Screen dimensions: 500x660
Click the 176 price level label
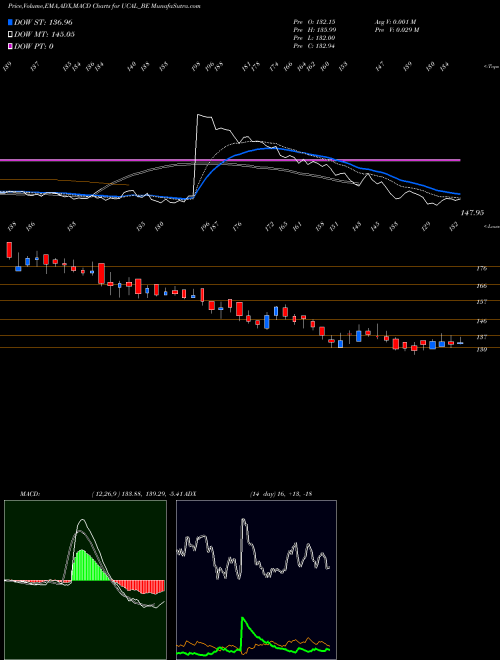coord(481,269)
